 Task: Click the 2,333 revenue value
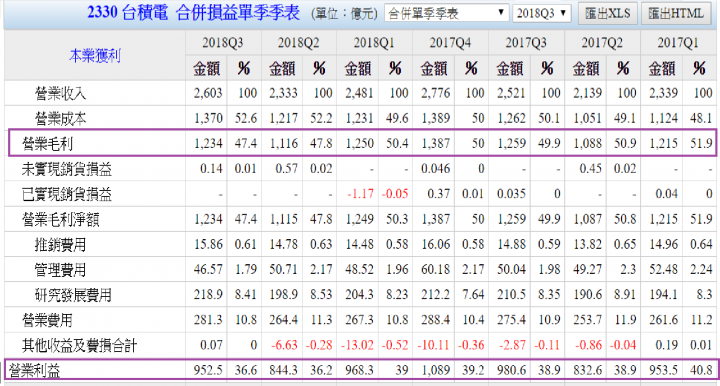pos(283,93)
